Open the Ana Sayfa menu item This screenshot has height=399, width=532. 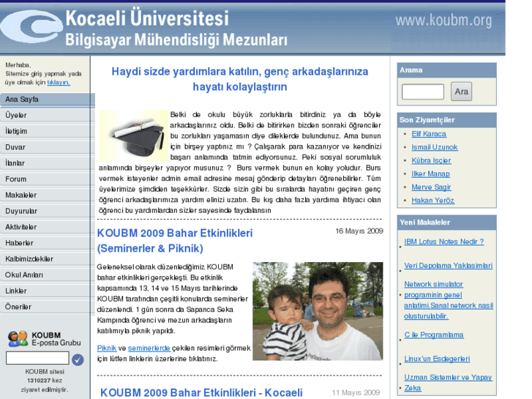tap(47, 100)
